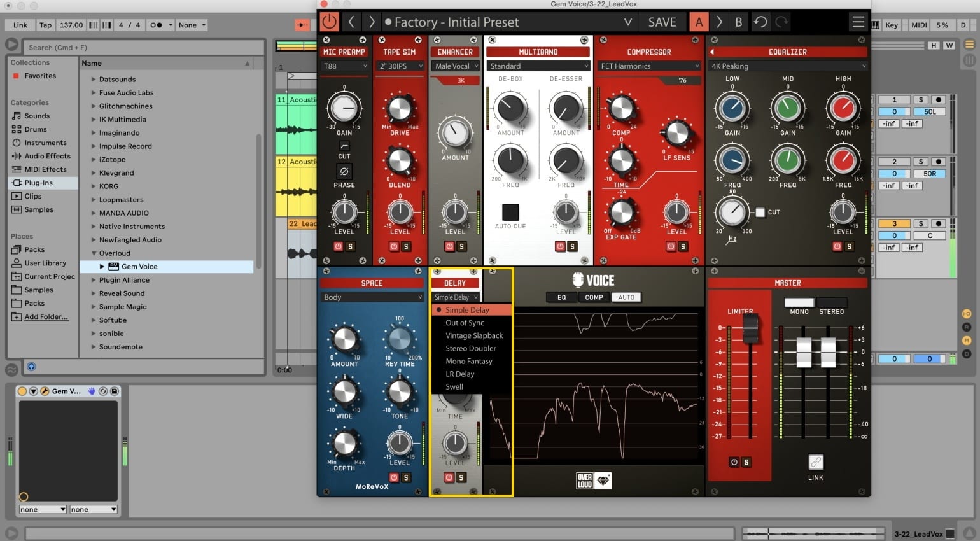The image size is (980, 541).
Task: Click the arrow beside the EQUALIZER title
Action: pos(712,52)
